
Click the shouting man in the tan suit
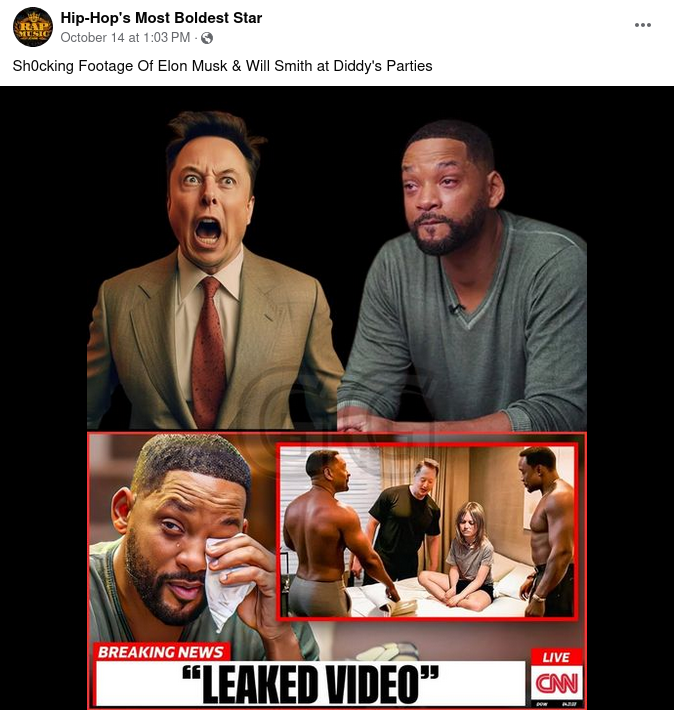213,272
